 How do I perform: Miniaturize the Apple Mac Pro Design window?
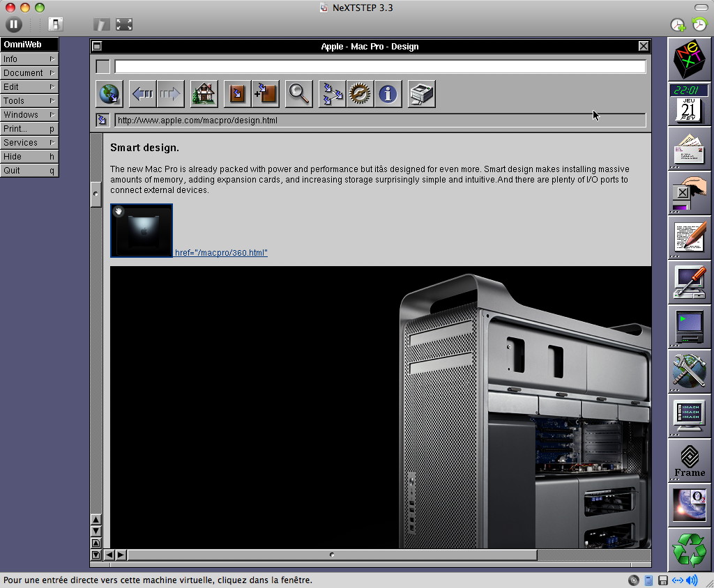coord(97,46)
